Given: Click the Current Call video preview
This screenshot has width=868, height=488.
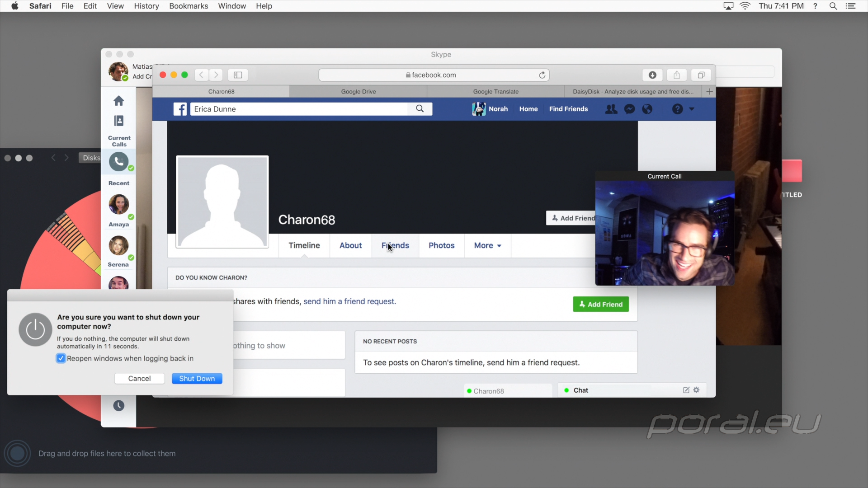Looking at the screenshot, I should 665,233.
